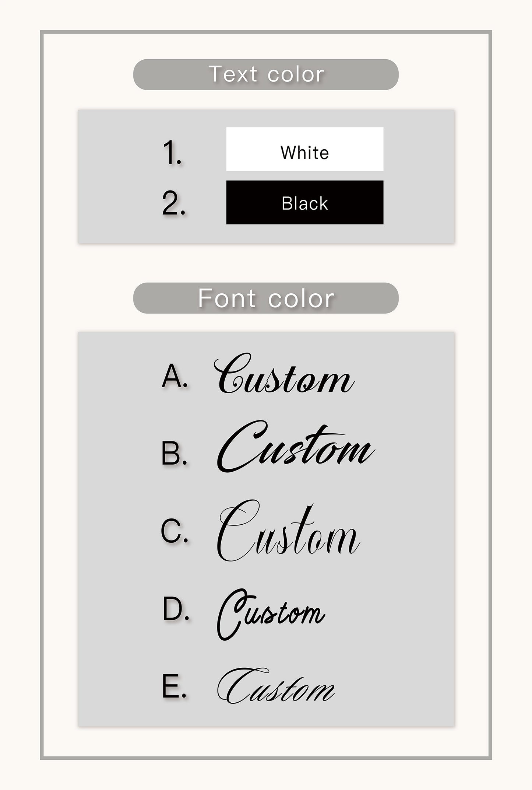Click the letter 'B.' font label

(175, 454)
